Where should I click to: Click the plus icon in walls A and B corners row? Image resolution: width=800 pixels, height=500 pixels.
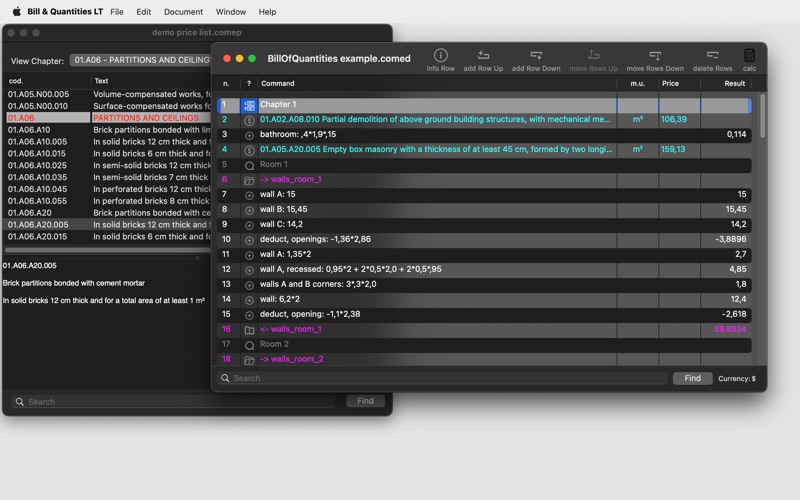click(249, 285)
